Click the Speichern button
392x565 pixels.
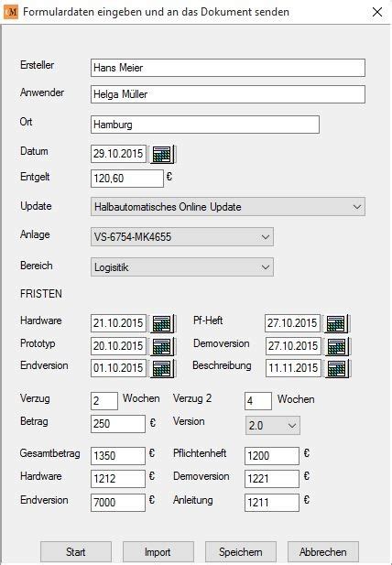pyautogui.click(x=241, y=552)
